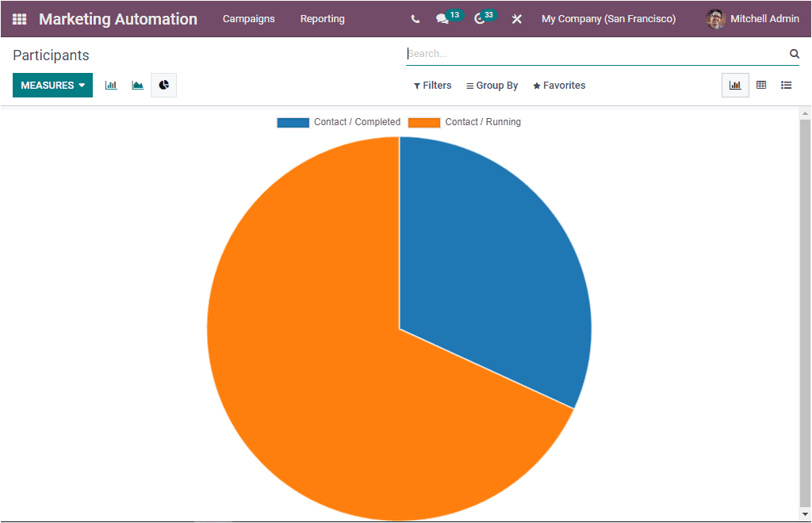Open the Measures dropdown

pos(52,84)
